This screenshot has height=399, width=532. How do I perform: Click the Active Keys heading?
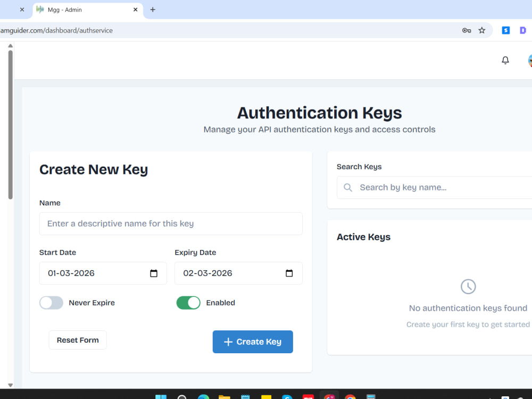363,237
